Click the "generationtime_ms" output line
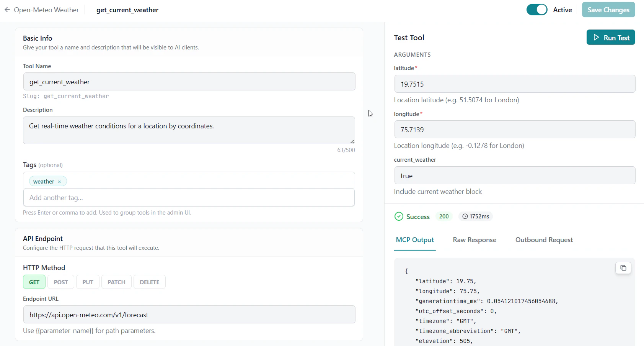Viewport: 644px width, 346px height. [487, 301]
